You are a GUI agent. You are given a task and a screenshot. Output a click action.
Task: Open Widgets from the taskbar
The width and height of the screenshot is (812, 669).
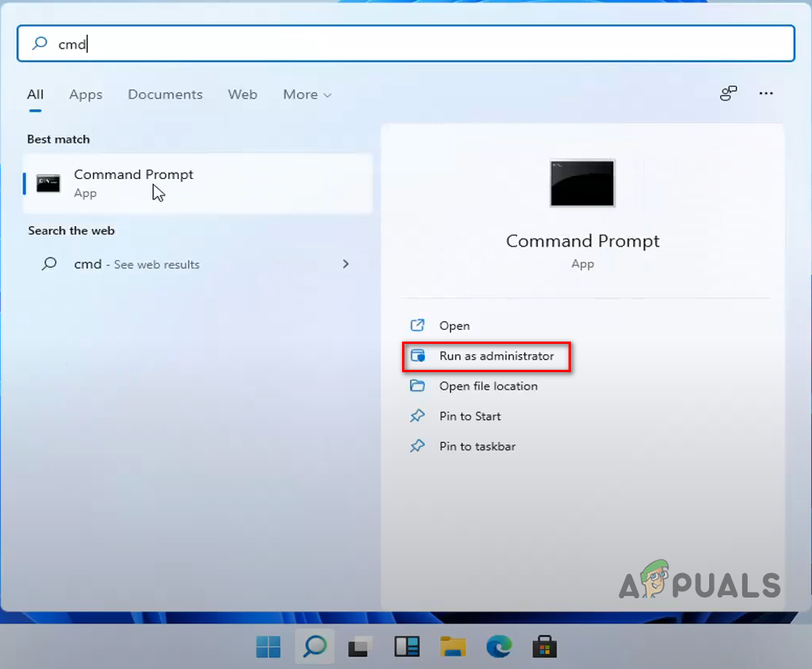point(407,647)
